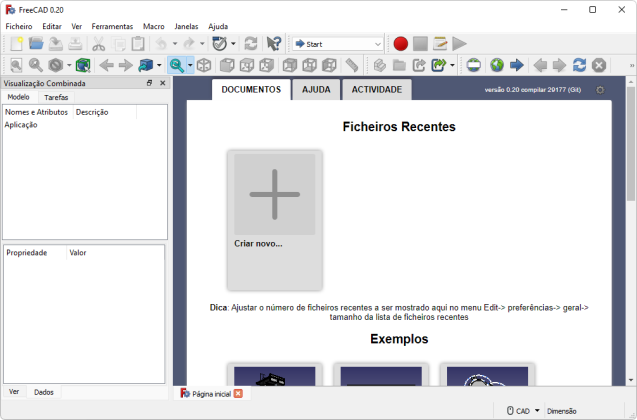Open the macros dialog icon
The image size is (637, 420).
point(439,44)
